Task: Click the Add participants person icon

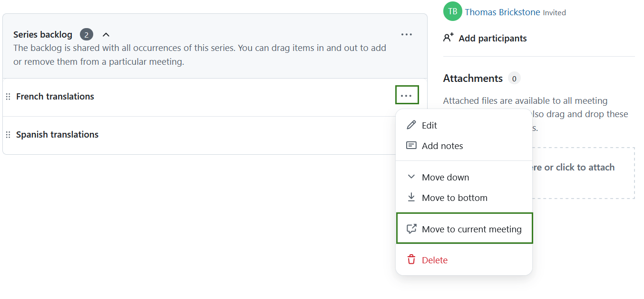Action: point(448,38)
